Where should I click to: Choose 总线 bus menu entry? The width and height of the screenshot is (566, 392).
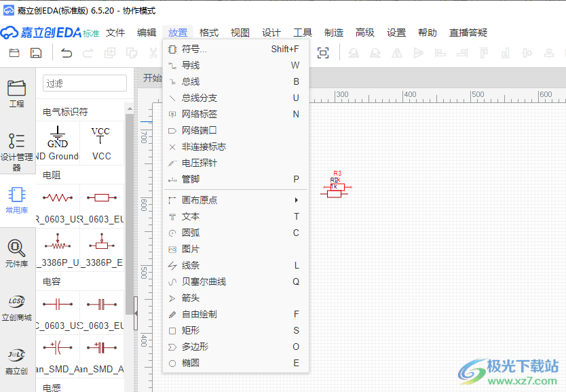click(235, 81)
